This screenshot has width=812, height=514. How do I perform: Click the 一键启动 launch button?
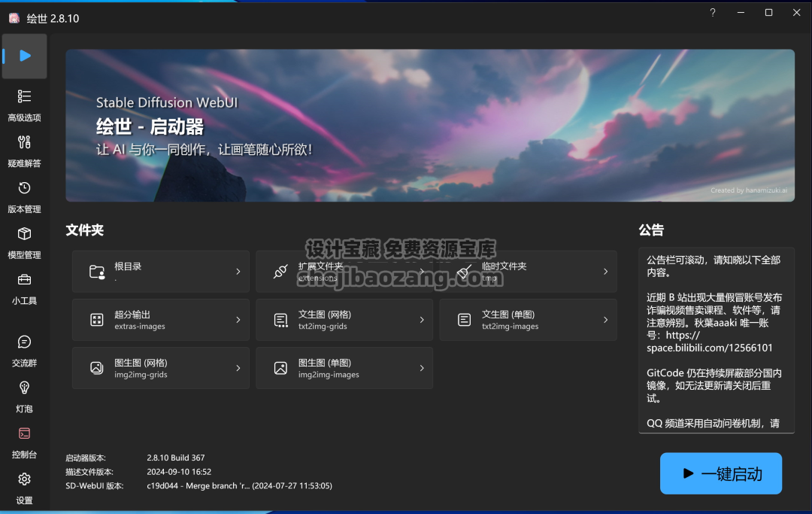(721, 473)
